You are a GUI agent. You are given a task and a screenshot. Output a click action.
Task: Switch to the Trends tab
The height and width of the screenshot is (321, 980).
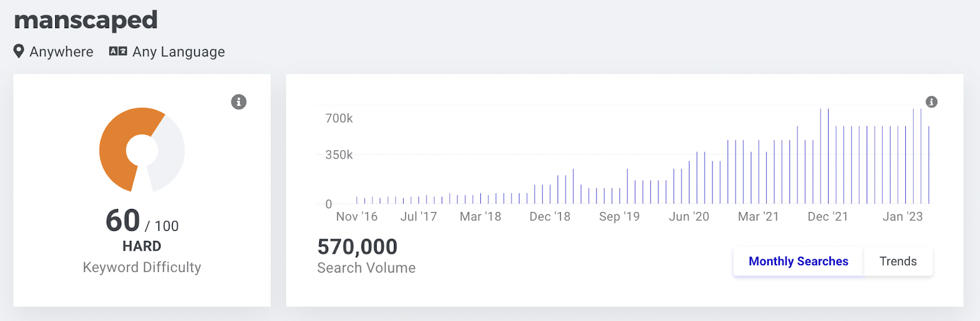coord(898,262)
